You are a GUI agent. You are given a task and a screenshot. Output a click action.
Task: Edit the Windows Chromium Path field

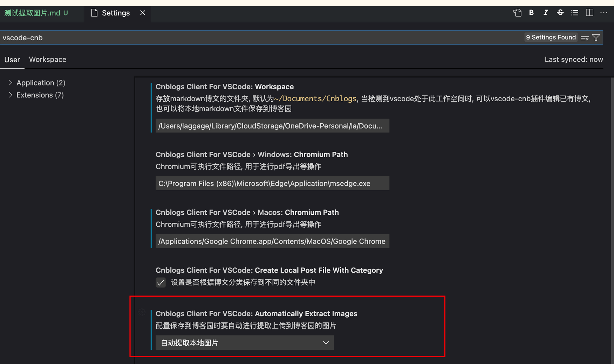(272, 183)
